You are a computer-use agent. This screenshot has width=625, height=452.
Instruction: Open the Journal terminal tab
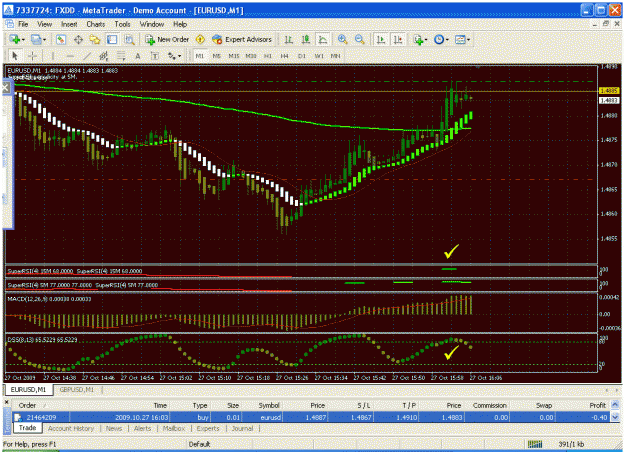(242, 428)
